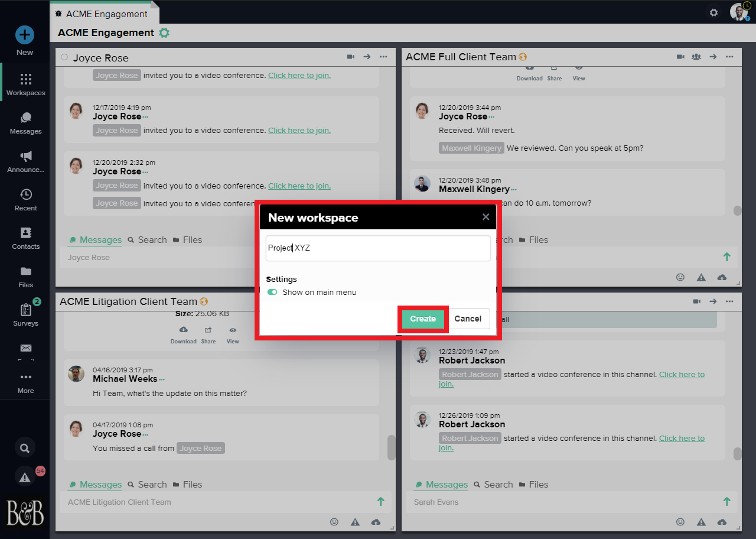Open the user profile avatar
Screen dimensions: 756x539
[x=738, y=12]
